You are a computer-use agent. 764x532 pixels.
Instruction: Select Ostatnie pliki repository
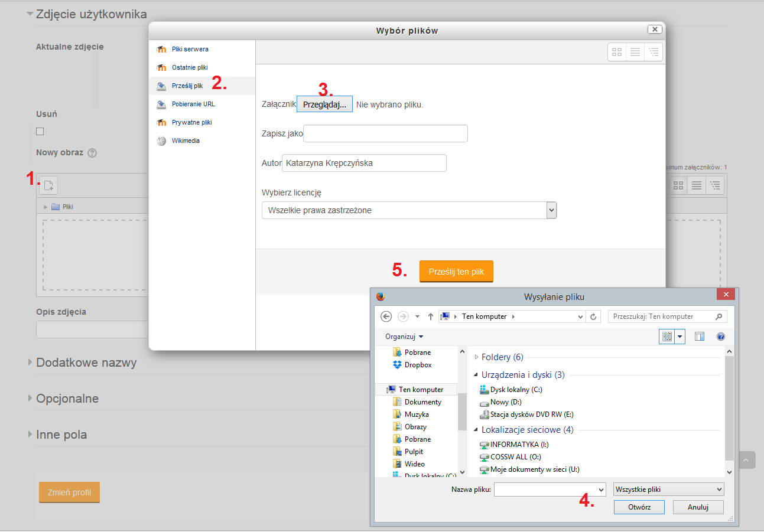pyautogui.click(x=202, y=67)
